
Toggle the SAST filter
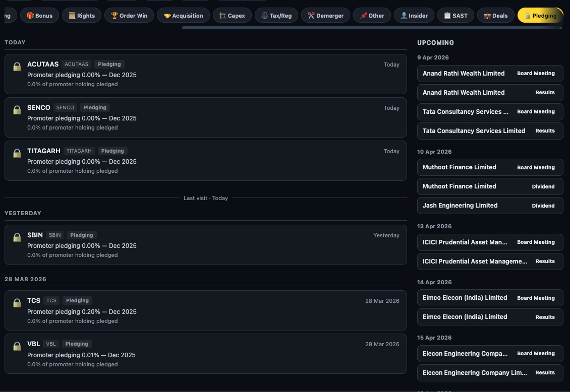coord(455,15)
